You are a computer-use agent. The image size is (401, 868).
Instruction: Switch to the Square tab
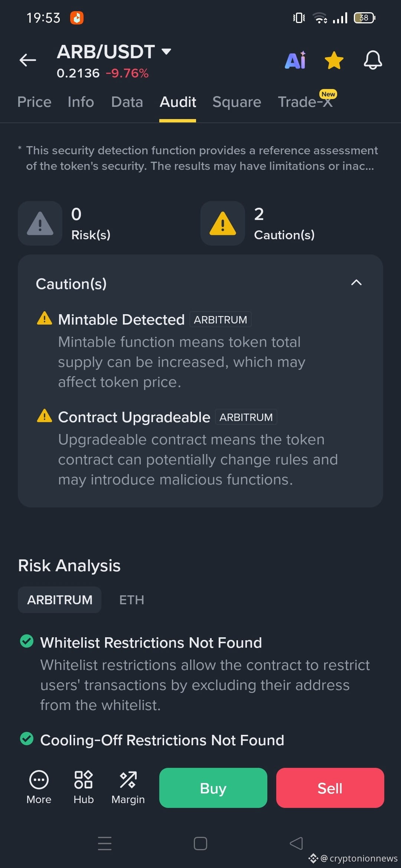(237, 102)
